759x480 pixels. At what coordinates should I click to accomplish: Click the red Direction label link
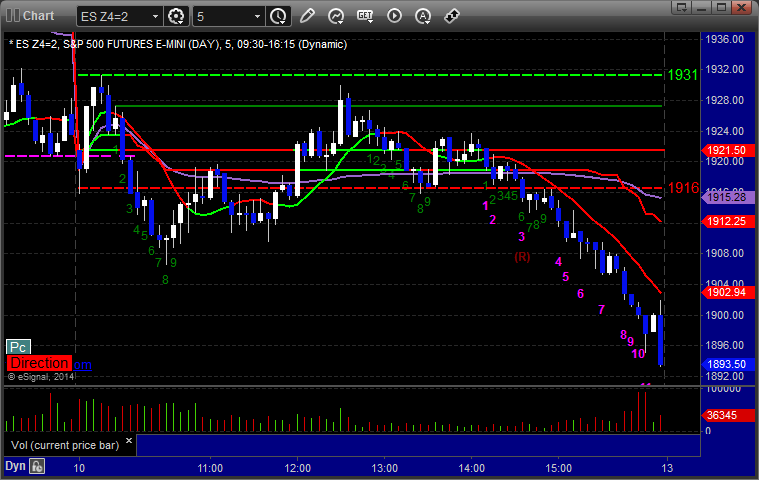tap(39, 363)
